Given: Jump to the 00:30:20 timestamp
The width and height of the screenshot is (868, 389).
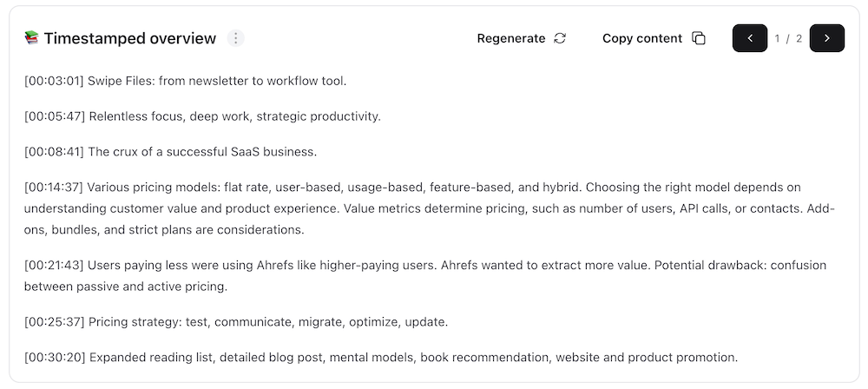Looking at the screenshot, I should pyautogui.click(x=54, y=357).
